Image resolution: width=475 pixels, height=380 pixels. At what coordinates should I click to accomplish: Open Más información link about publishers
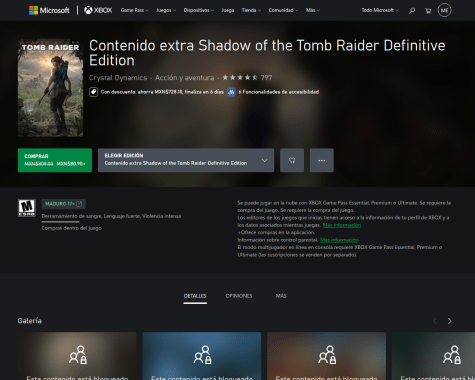pos(342,225)
